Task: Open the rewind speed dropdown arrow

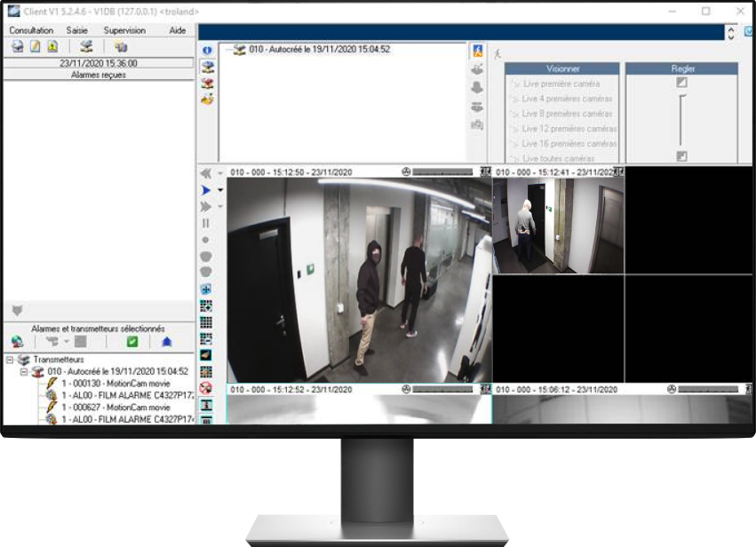Action: (220, 173)
